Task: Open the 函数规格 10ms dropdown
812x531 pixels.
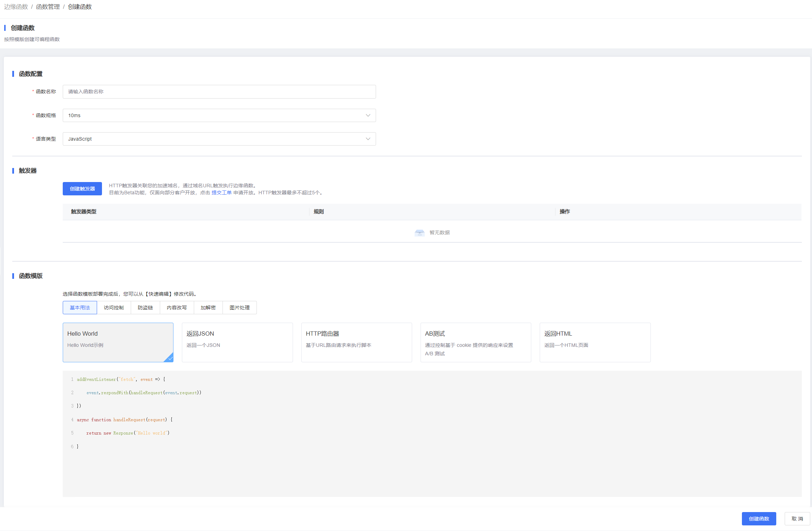Action: [x=219, y=115]
